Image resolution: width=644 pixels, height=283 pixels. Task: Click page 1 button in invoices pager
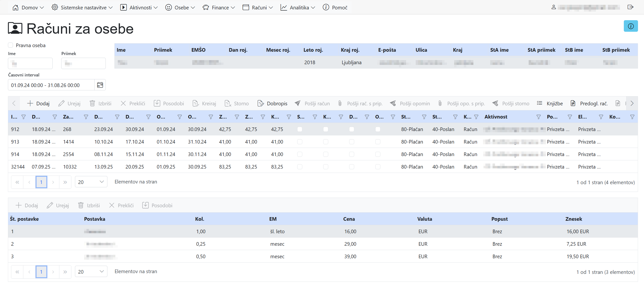click(x=41, y=182)
